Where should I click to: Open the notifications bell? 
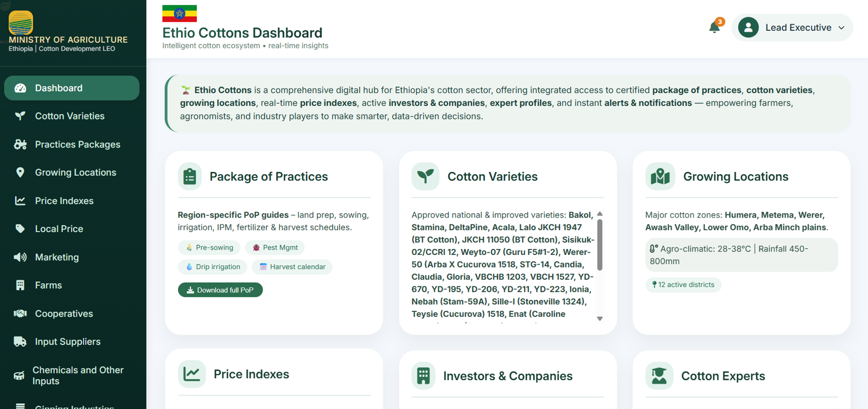coord(715,27)
